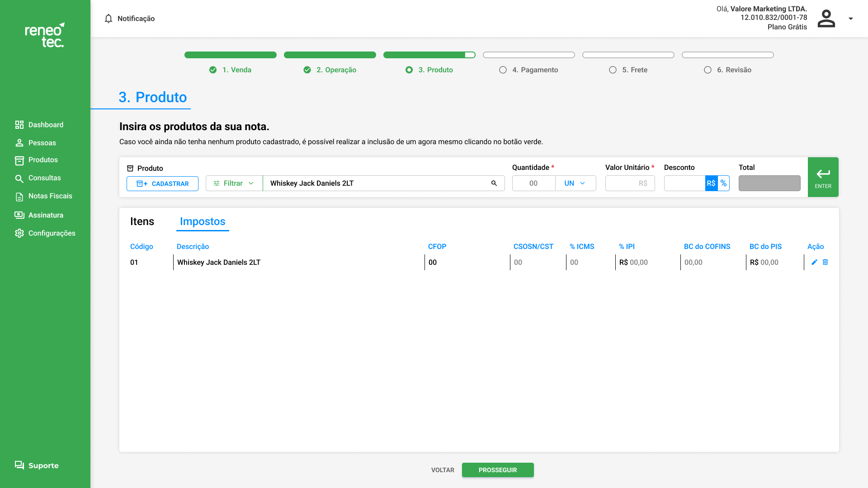Screen dimensions: 868x488
Task: Switch discount type to percent
Action: point(723,183)
